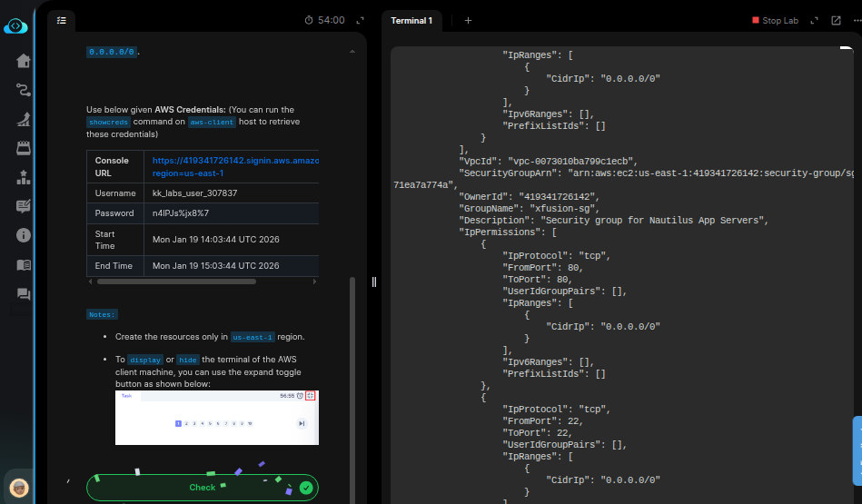Viewport: 862px width, 504px height.
Task: Collapse section with small up arrow
Action: click(x=352, y=53)
